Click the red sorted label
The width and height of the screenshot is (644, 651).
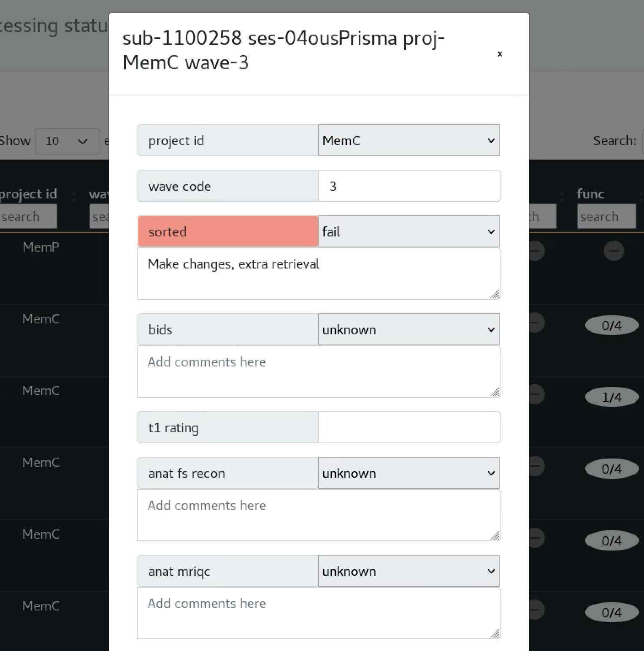click(228, 232)
